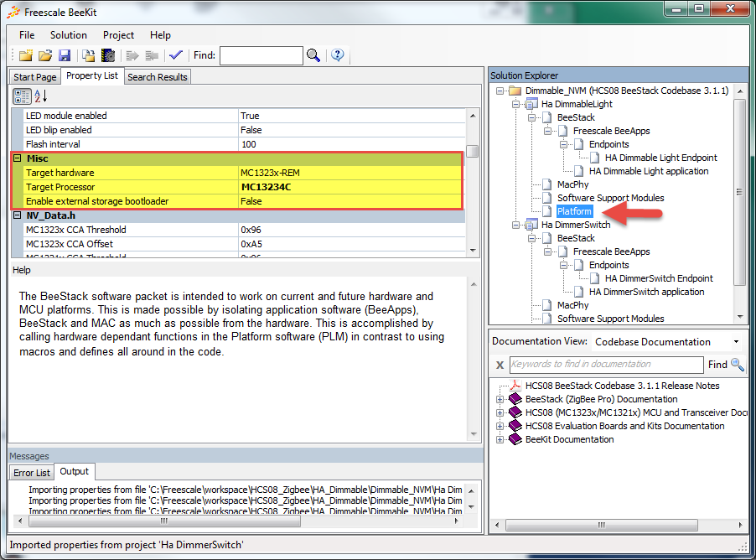The height and width of the screenshot is (560, 756).
Task: Click the import/copy files toolbar icon
Action: 88,55
